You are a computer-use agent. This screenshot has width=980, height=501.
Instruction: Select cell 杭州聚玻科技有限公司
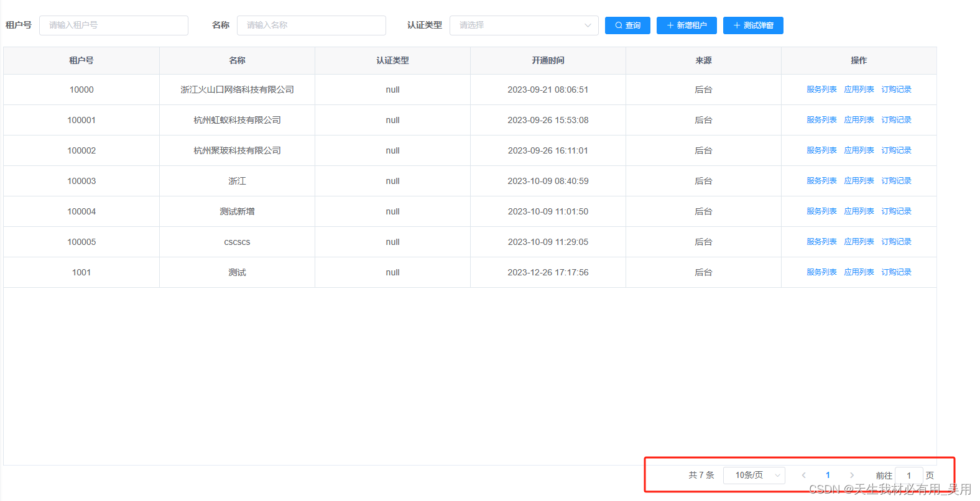(237, 150)
